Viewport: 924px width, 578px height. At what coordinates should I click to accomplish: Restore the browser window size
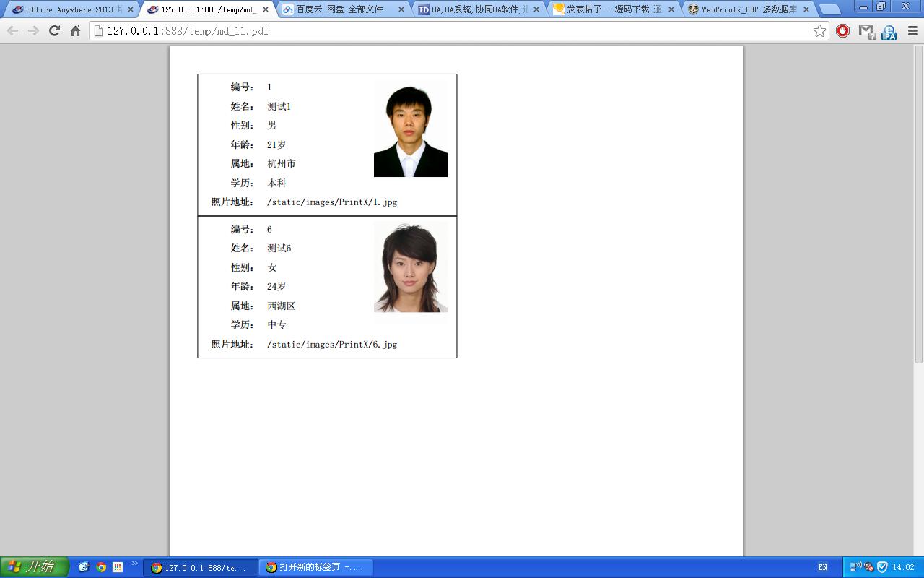881,7
